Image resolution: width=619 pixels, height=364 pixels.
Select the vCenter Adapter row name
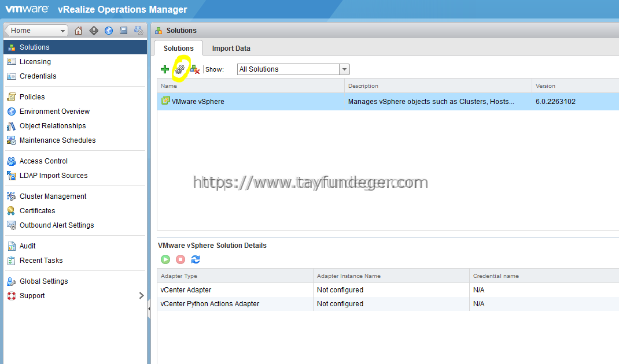pos(186,290)
